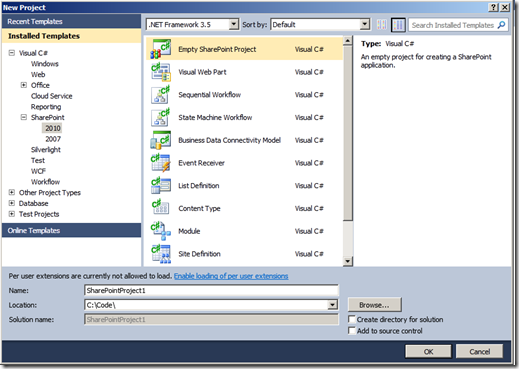
Task: Select SharePoint 2010 in tree
Action: [53, 128]
